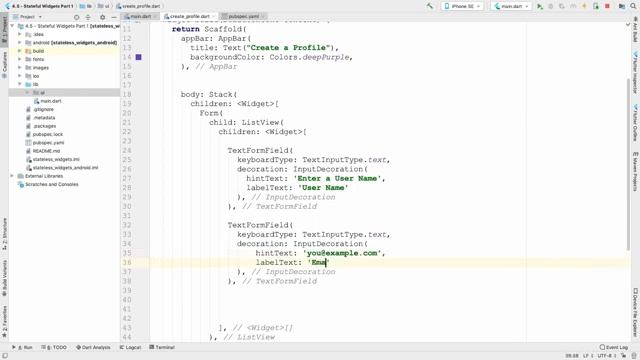Click the Build hammer icon in the toolbar
Screen dimensions: 640x360
429,6
